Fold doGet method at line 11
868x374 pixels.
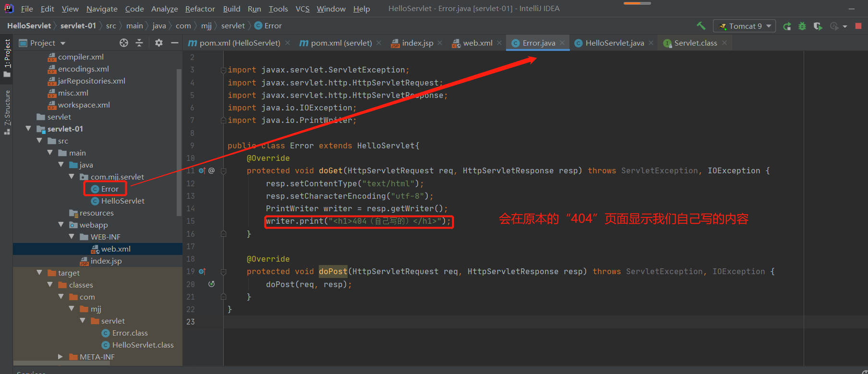[223, 171]
